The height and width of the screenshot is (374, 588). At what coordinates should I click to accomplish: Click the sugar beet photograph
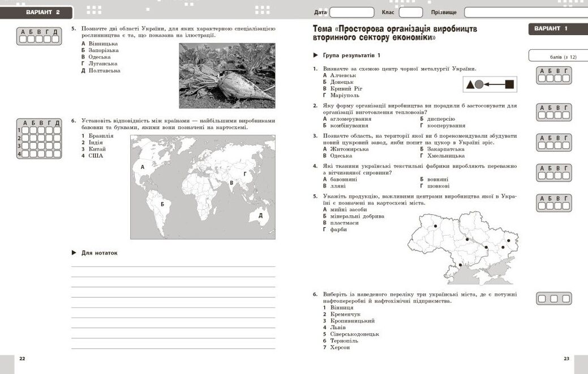[x=227, y=75]
